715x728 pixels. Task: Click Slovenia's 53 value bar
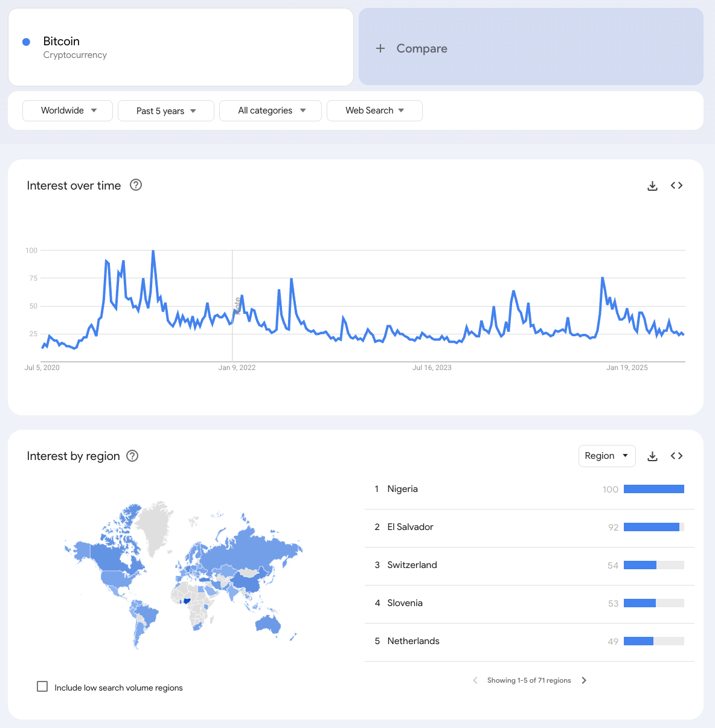pos(654,603)
